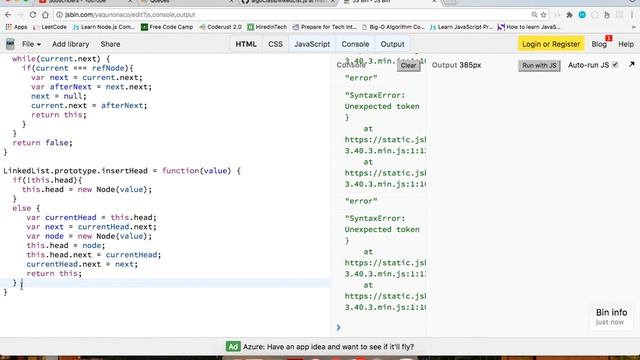Open the Learn JavaScript Pr... bookmark

click(461, 27)
